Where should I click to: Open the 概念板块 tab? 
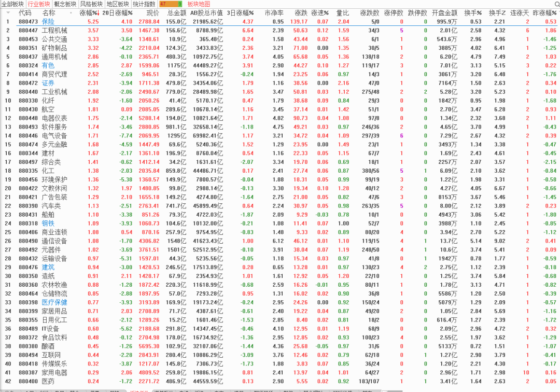pos(65,4)
